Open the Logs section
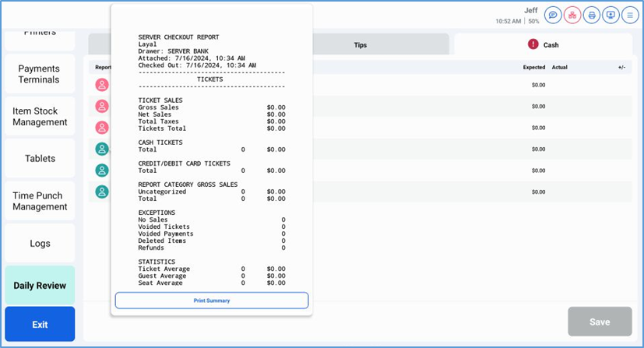The height and width of the screenshot is (348, 644). 40,244
